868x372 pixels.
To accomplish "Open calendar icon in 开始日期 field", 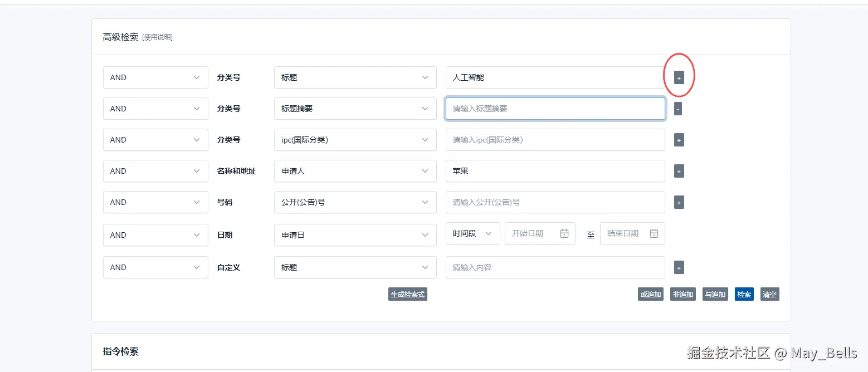I will coord(564,233).
